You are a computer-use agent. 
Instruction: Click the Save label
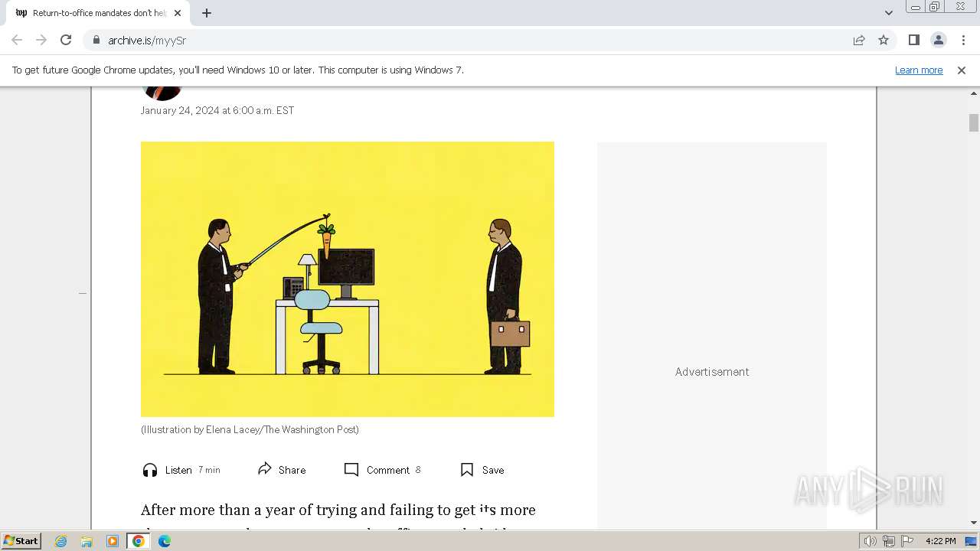(x=493, y=470)
